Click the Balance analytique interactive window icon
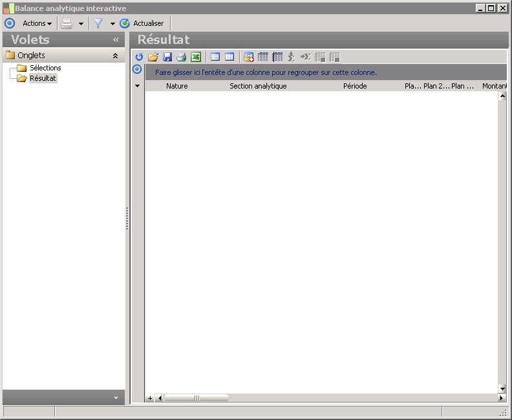Screen dimensions: 512x420 pos(9,8)
